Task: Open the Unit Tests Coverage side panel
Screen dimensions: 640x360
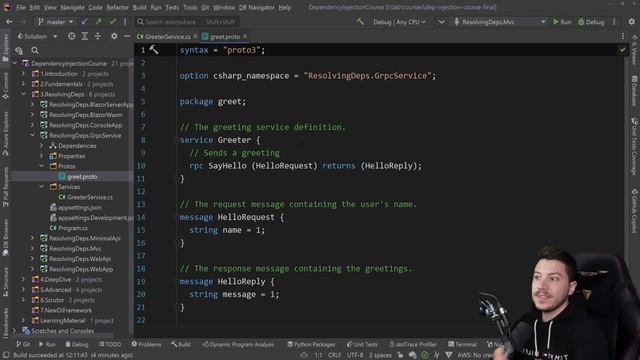Action: [x=634, y=147]
